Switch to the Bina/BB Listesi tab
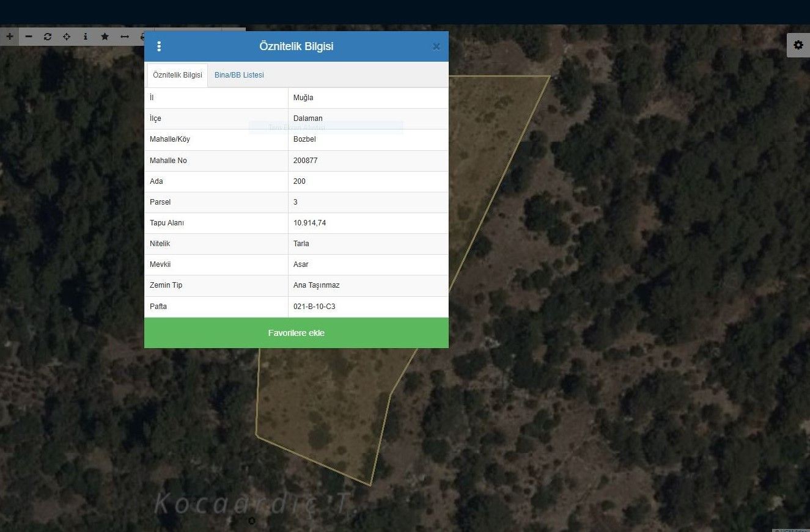The image size is (810, 532). (x=239, y=75)
